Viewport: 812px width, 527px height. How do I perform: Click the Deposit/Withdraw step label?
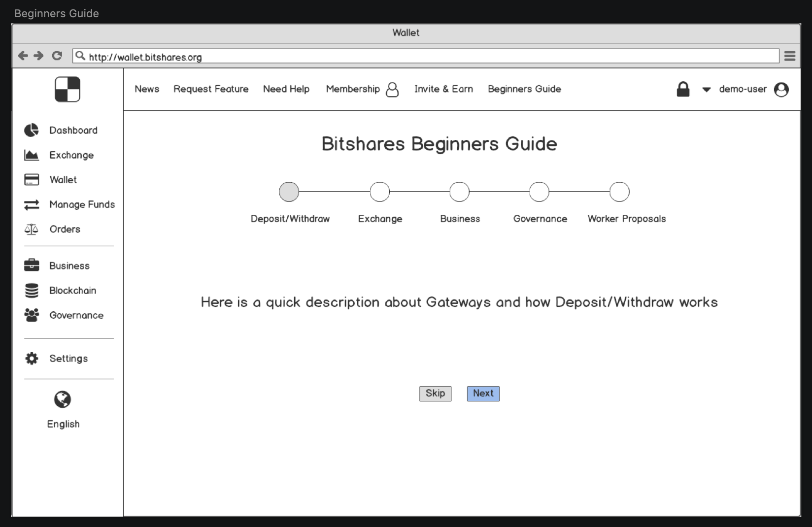[x=290, y=219]
